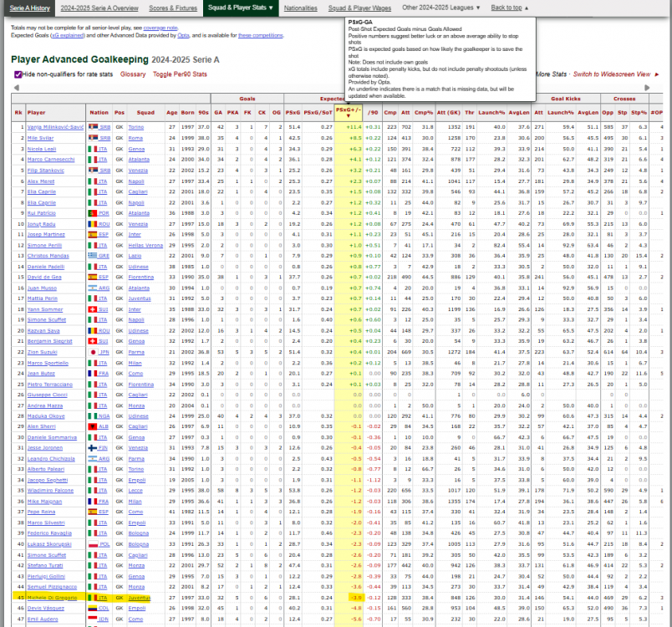The width and height of the screenshot is (672, 627).
Task: Click the Opta link
Action: point(183,36)
